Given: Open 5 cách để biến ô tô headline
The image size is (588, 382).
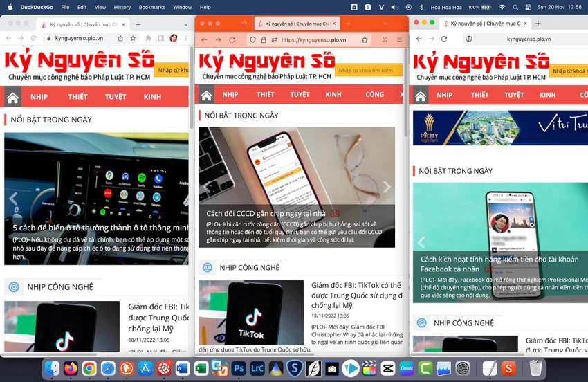Looking at the screenshot, I should click(x=100, y=228).
